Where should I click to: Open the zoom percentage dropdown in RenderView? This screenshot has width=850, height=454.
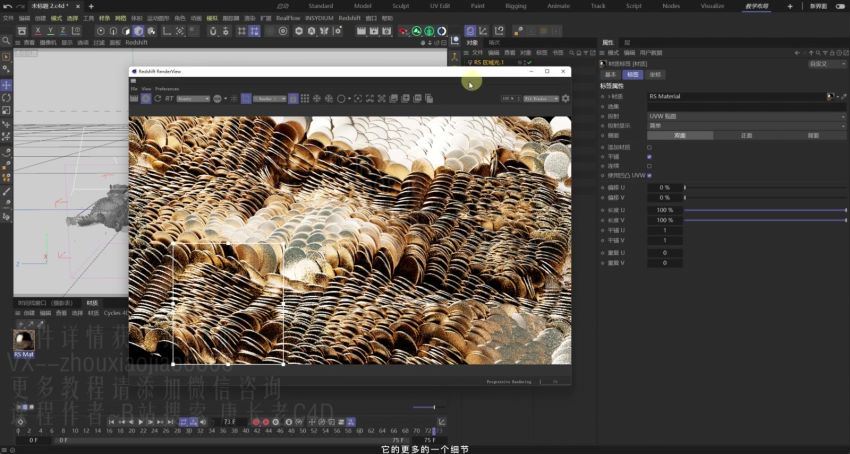click(510, 99)
